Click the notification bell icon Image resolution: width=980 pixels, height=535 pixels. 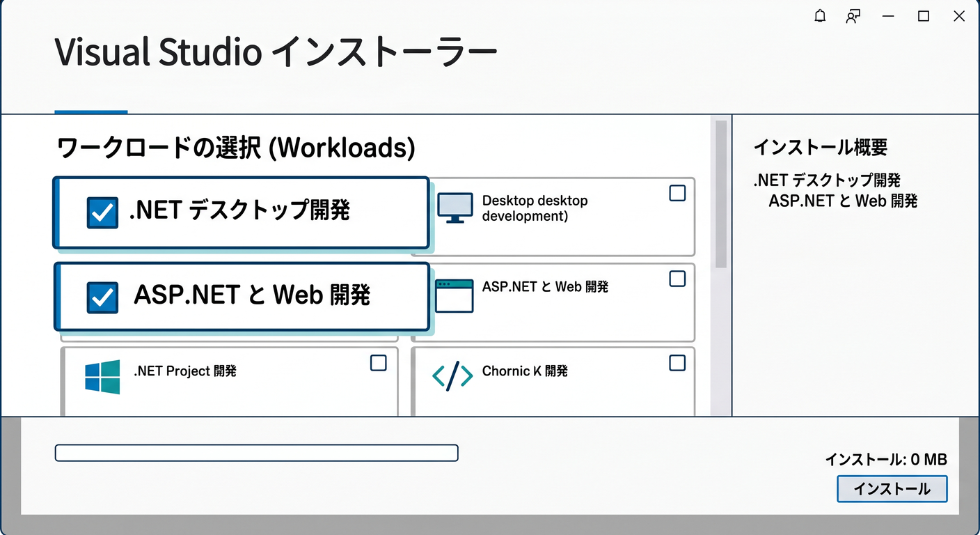point(820,16)
